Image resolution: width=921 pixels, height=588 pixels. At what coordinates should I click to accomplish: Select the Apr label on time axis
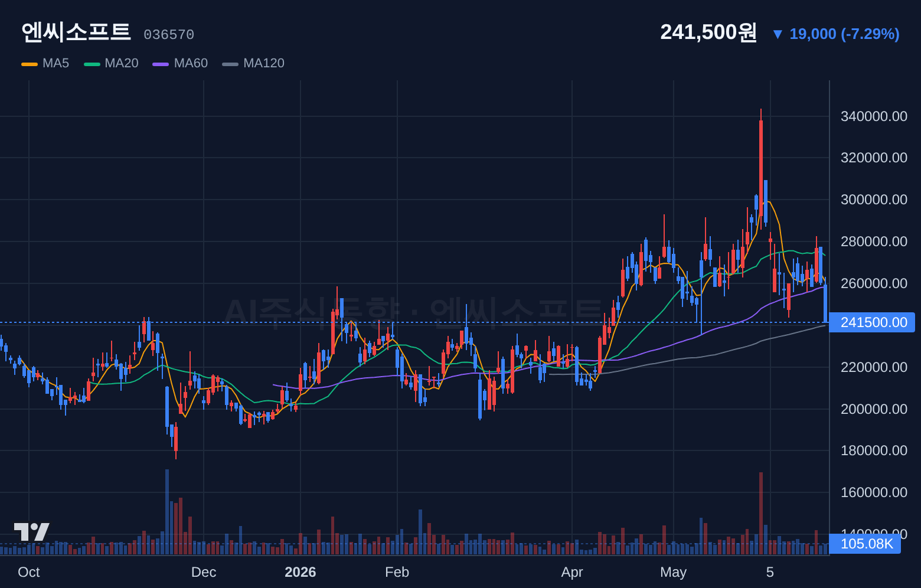572,572
